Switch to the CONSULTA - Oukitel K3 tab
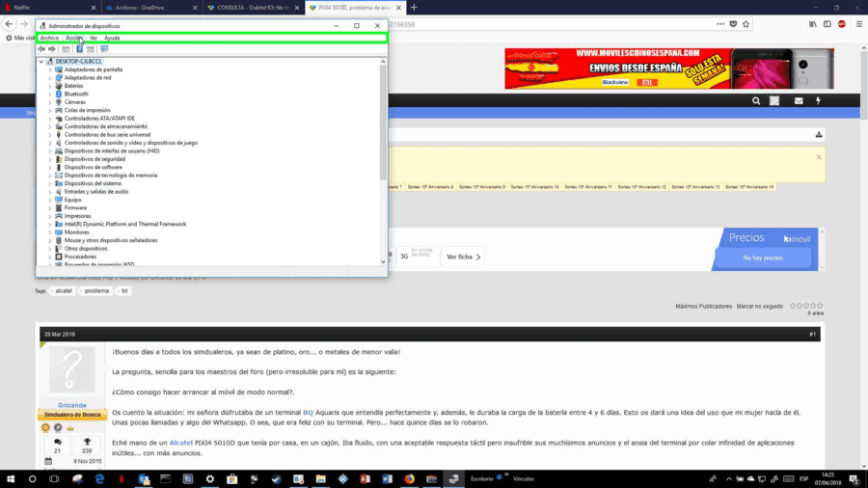 pyautogui.click(x=253, y=8)
